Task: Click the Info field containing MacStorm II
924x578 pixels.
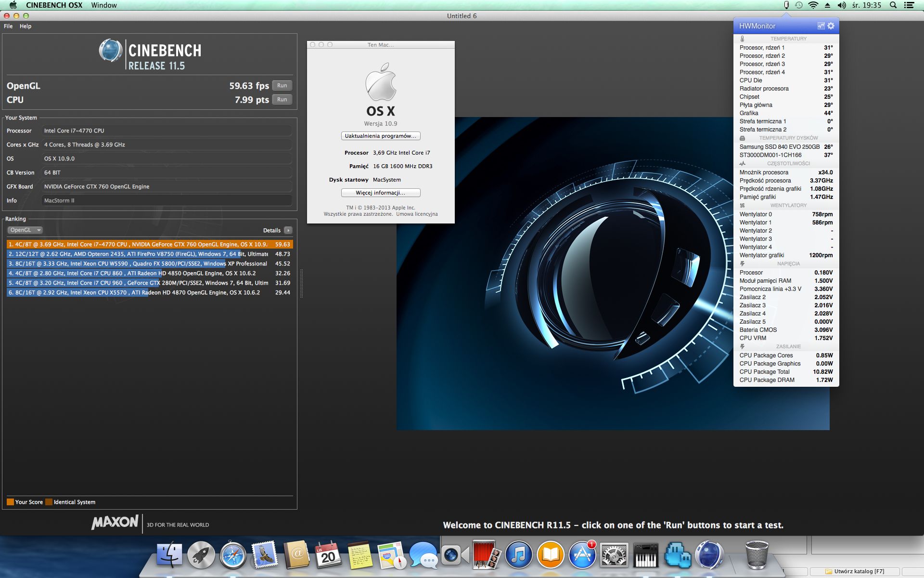Action: point(167,200)
